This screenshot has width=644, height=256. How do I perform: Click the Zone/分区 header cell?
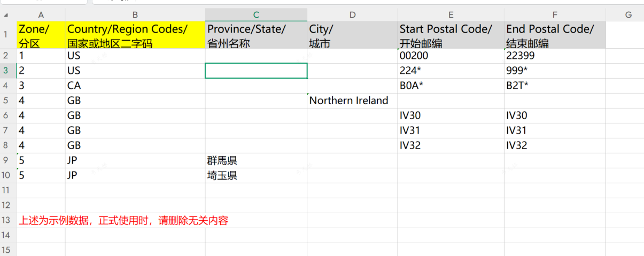tap(41, 36)
